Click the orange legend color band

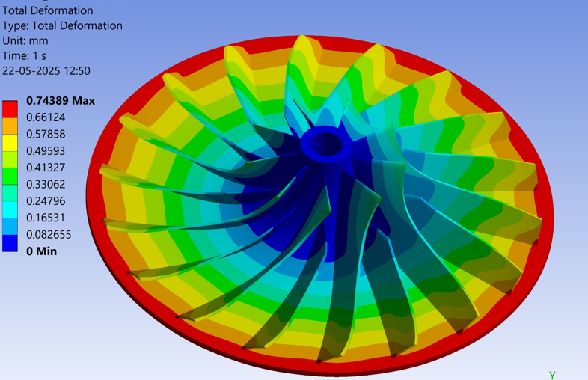coord(10,126)
